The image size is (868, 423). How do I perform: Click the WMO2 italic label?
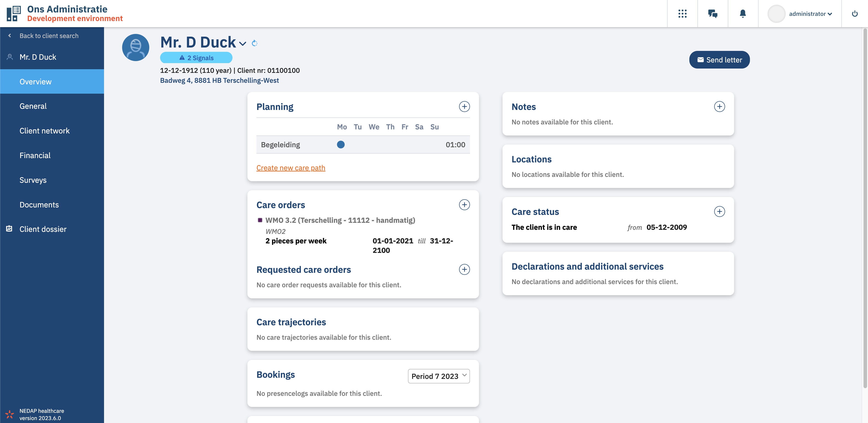(275, 232)
